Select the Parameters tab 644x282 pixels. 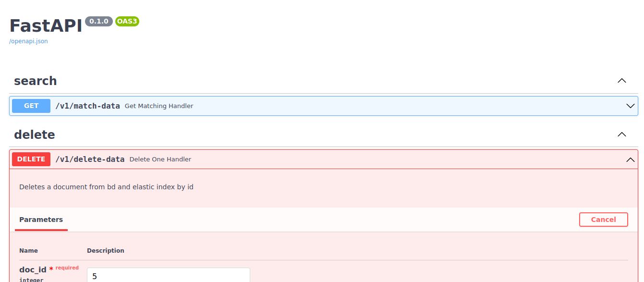[41, 220]
